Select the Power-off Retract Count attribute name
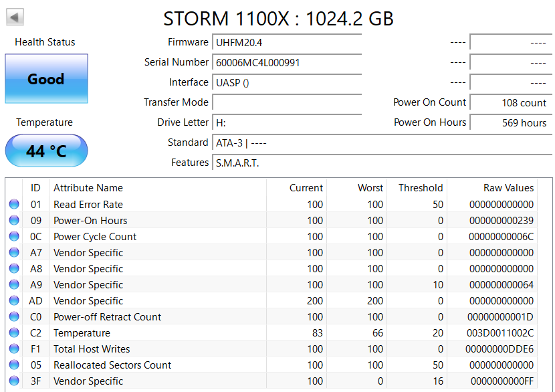The height and width of the screenshot is (392, 555). (107, 316)
